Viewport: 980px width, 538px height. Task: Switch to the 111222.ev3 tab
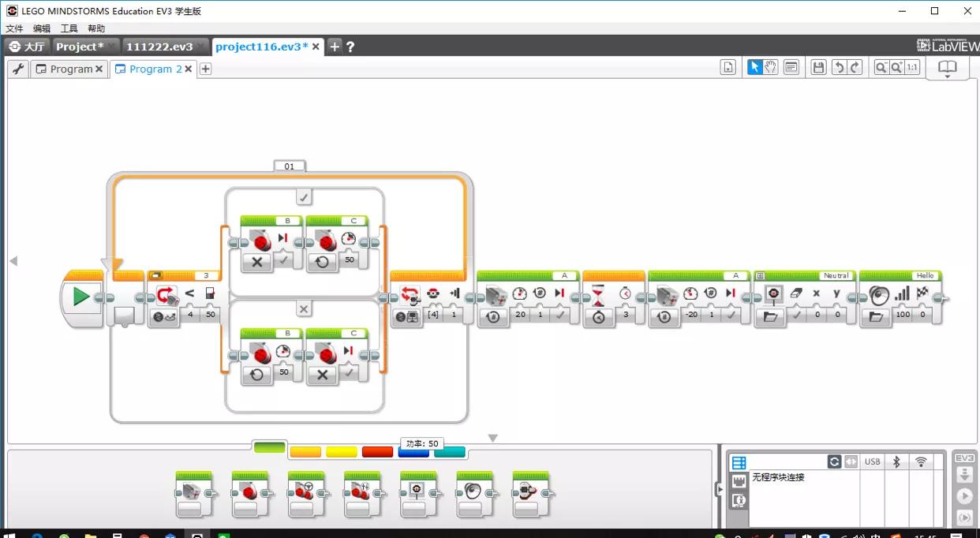point(166,47)
